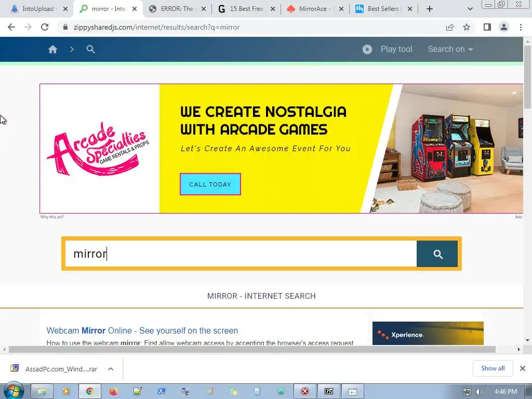Open the 7-Zip taskbar icon
This screenshot has width=532, height=399.
coord(328,392)
